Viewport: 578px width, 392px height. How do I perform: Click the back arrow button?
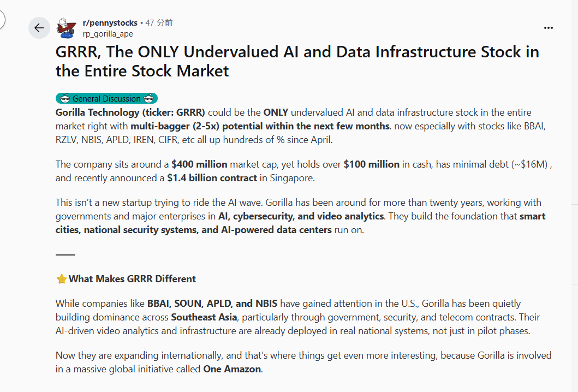click(39, 28)
